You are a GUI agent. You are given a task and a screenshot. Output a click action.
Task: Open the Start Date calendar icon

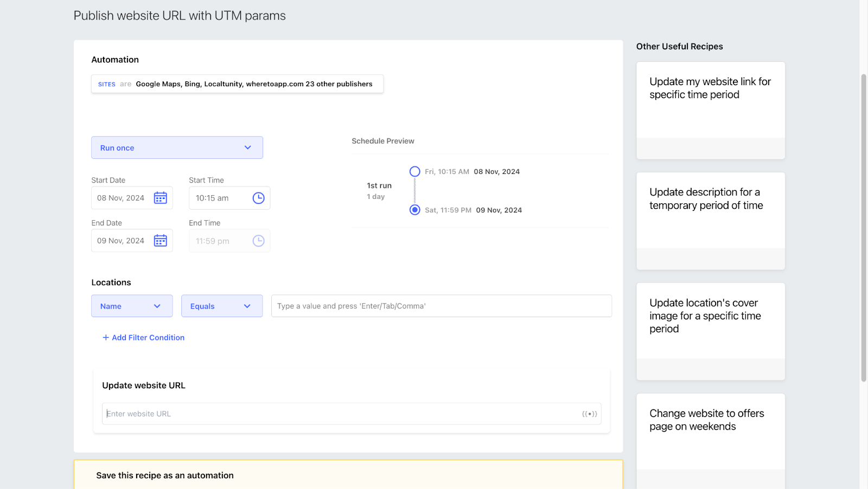pos(160,198)
